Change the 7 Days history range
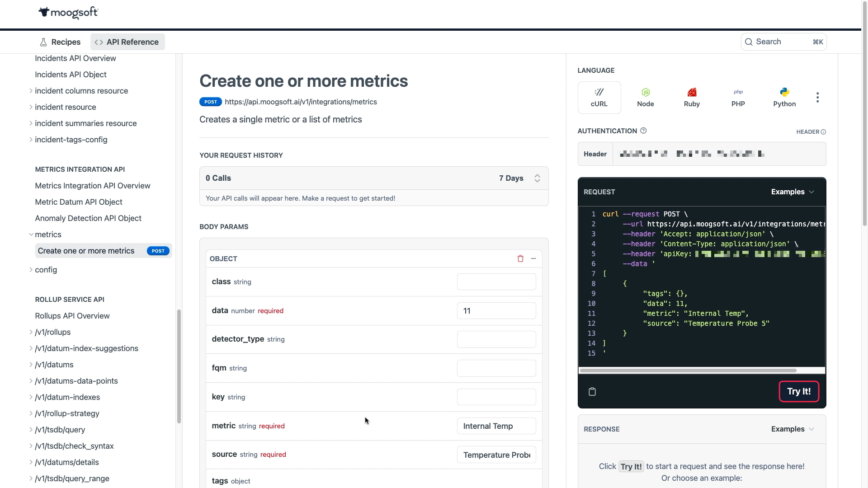Image resolution: width=868 pixels, height=488 pixels. (519, 178)
